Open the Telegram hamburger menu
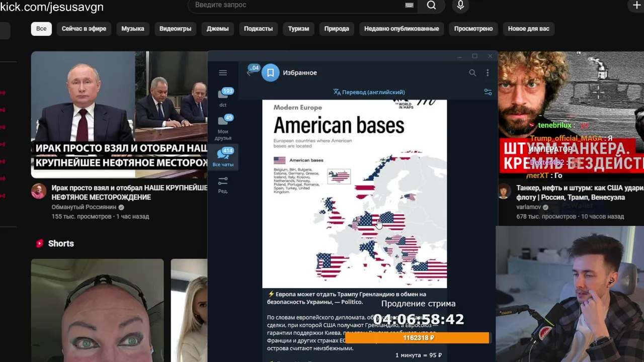The image size is (644, 362). click(x=223, y=73)
